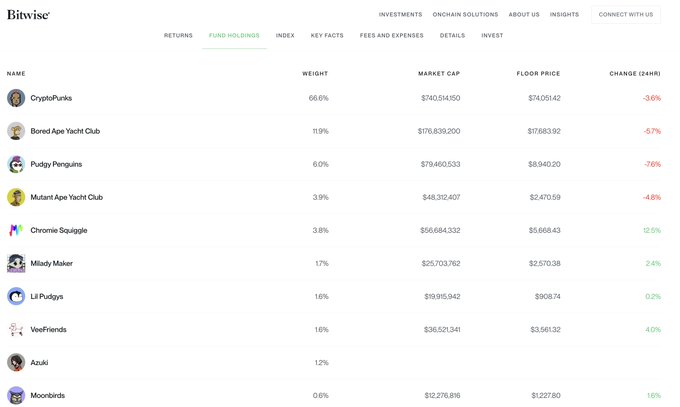Viewport: 680px width, 407px height.
Task: Switch to Fees and Expenses tab
Action: click(x=392, y=36)
